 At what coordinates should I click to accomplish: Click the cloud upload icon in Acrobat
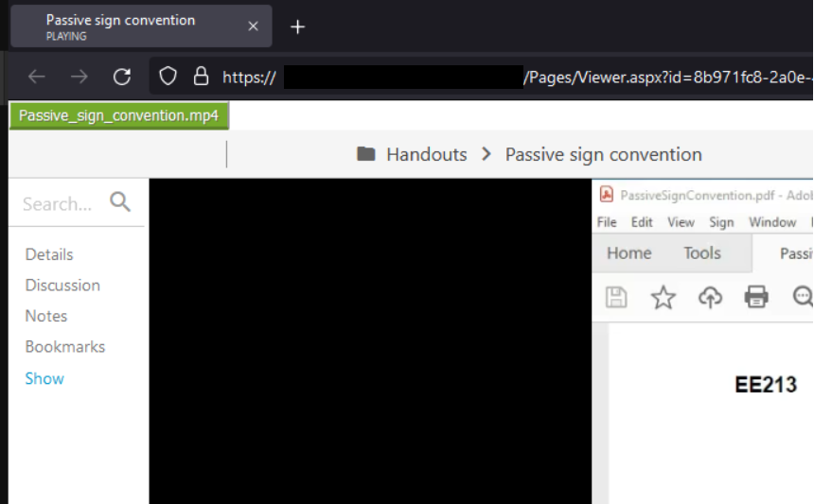pyautogui.click(x=710, y=297)
